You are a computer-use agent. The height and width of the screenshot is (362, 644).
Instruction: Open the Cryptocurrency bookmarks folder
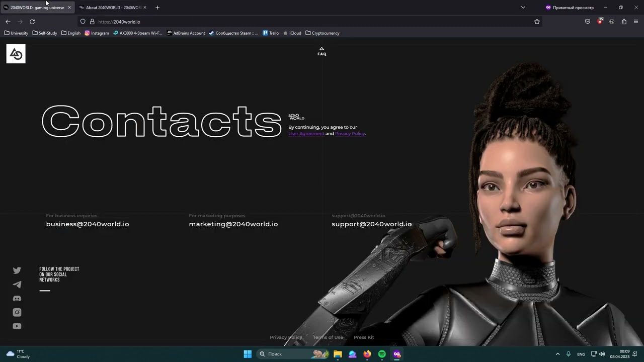pos(323,33)
